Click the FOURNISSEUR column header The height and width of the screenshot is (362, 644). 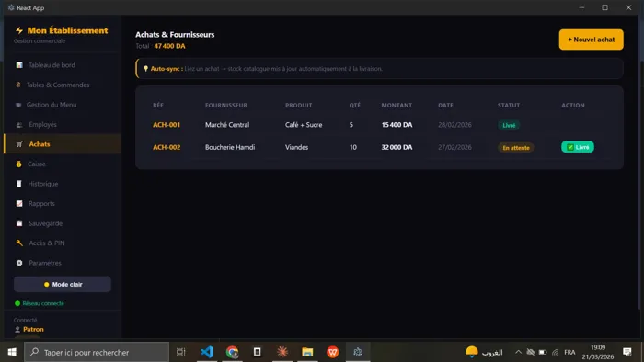[x=226, y=106]
